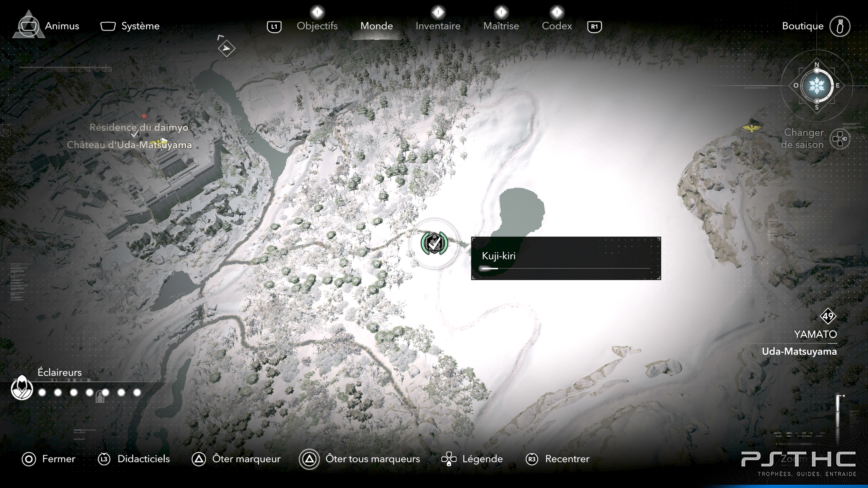Screen dimensions: 868x488
Task: Click the Objectifs notification alert icon
Action: tap(317, 12)
